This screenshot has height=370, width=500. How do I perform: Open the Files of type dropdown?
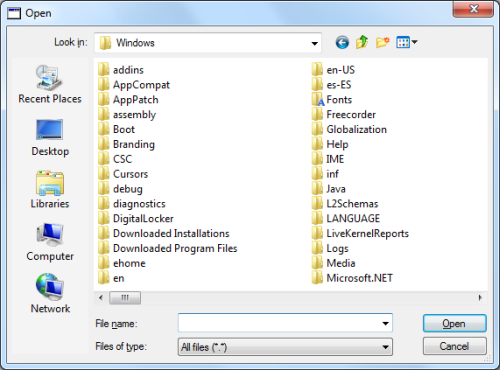(x=285, y=347)
